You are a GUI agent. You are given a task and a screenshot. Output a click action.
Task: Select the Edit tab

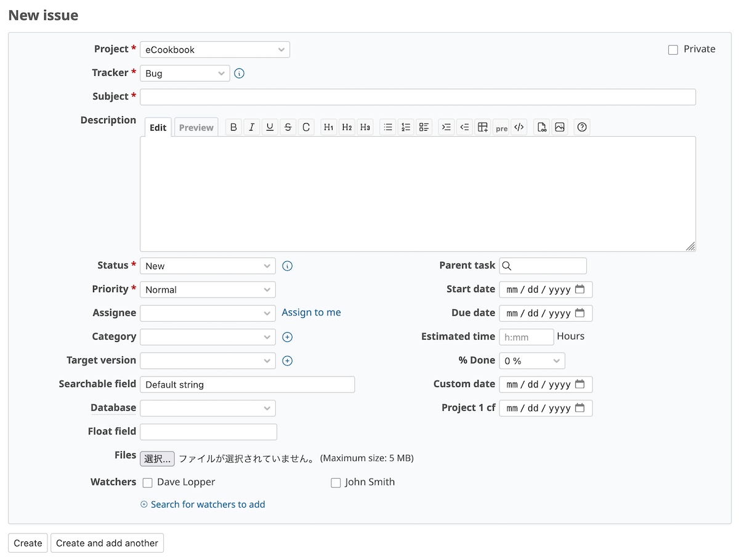[x=158, y=127]
